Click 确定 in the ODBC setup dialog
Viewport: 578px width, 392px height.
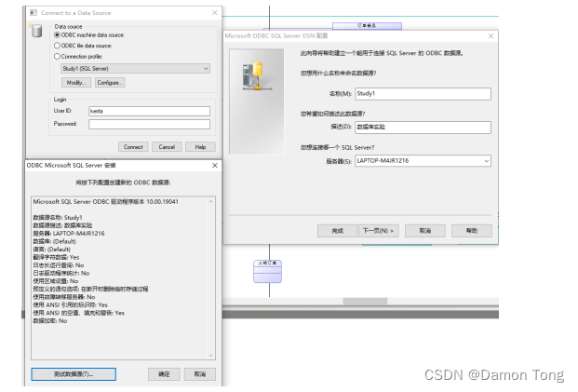coord(164,374)
